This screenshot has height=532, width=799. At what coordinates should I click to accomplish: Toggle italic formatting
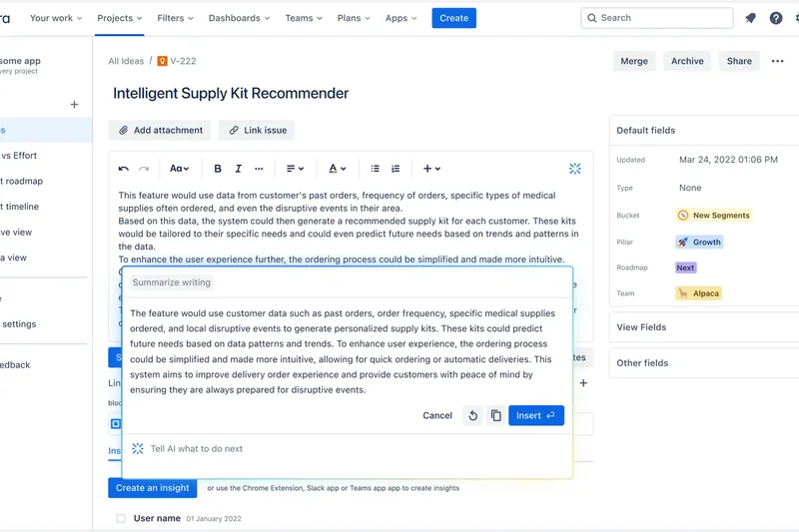click(238, 169)
